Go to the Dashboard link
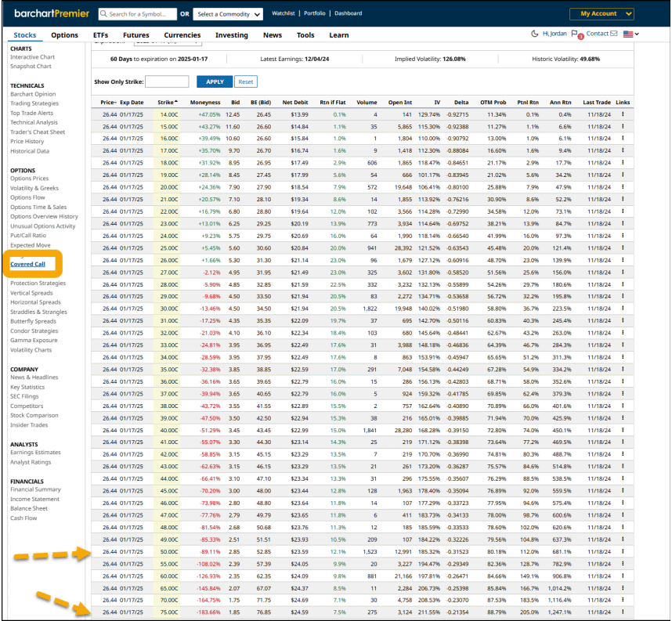This screenshot has width=672, height=621. coord(348,13)
